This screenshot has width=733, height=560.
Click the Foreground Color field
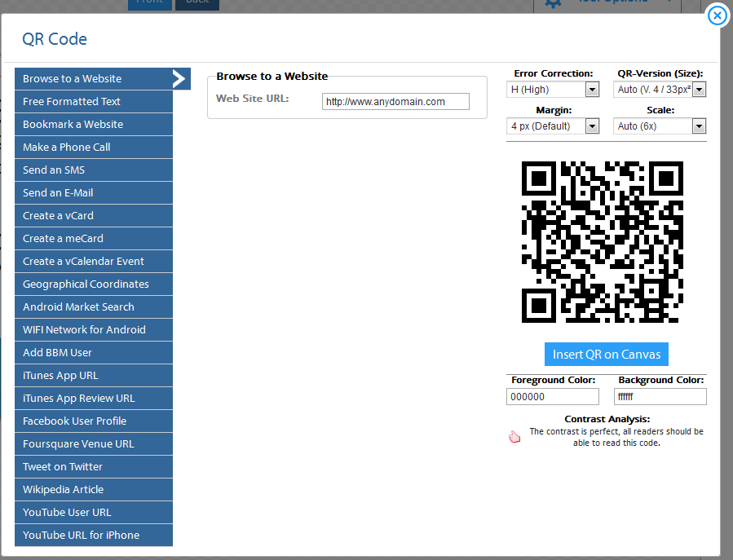pos(553,397)
